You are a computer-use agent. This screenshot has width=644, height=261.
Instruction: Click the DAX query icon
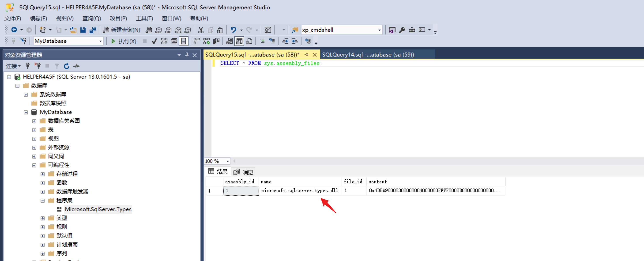pos(188,30)
